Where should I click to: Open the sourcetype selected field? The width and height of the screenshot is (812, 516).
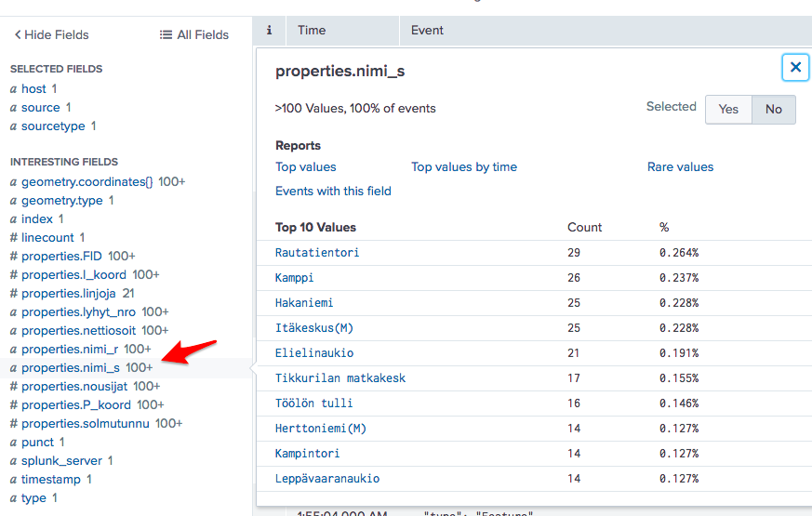coord(53,126)
